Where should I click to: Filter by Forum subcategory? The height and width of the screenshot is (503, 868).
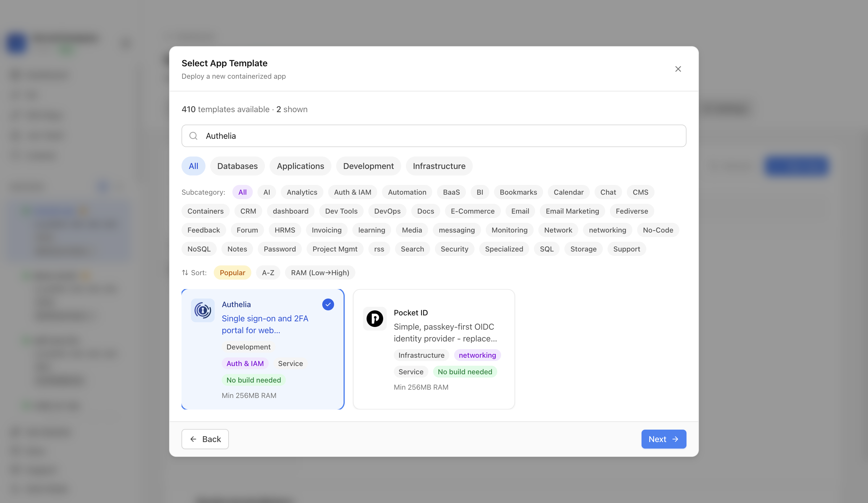pos(247,230)
